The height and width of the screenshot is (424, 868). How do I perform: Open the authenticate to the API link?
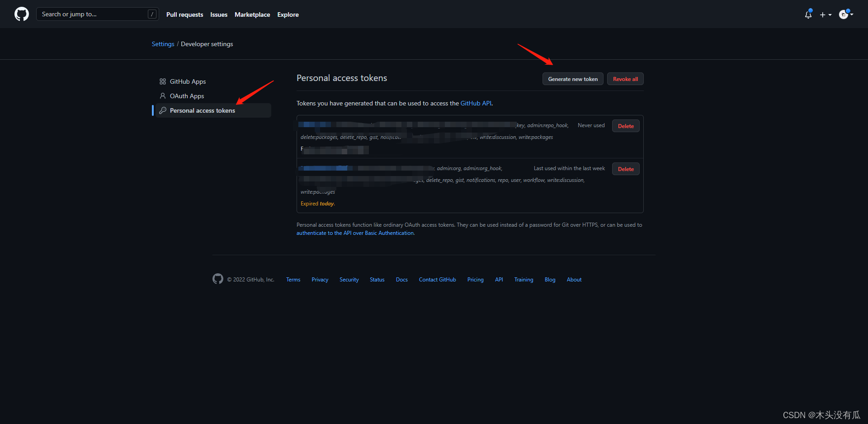point(355,233)
